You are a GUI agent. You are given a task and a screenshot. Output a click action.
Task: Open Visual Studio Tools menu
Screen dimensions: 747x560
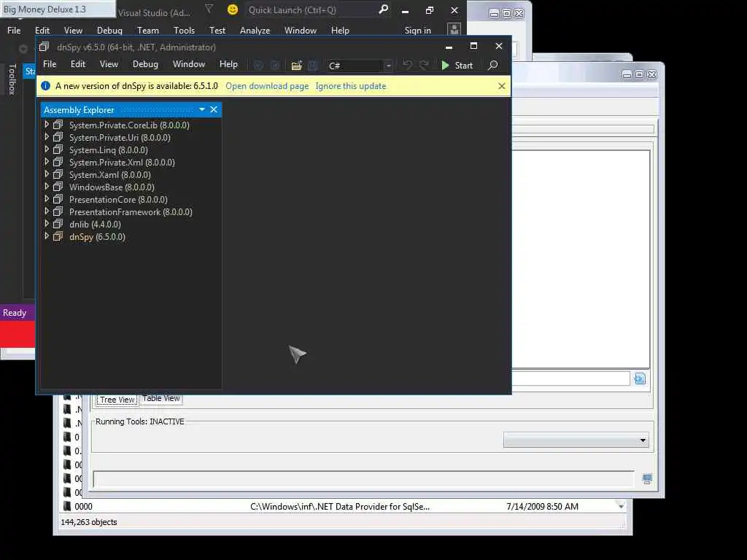click(184, 31)
